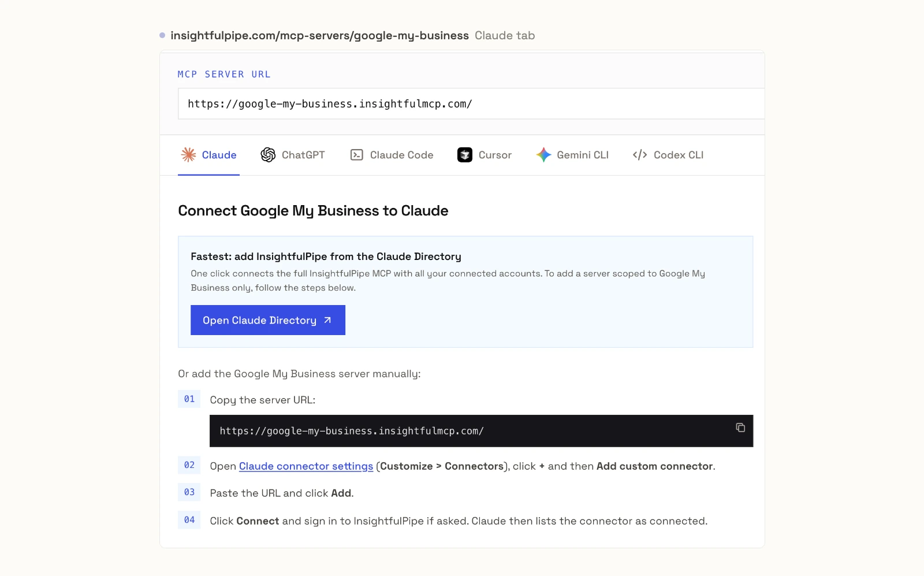
Task: Click the bold "Add custom connector" text
Action: [x=655, y=466]
